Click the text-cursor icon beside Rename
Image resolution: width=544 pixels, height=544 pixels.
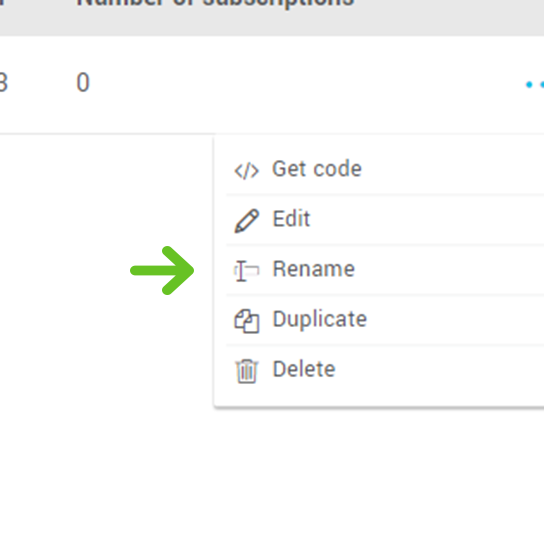[x=246, y=271]
